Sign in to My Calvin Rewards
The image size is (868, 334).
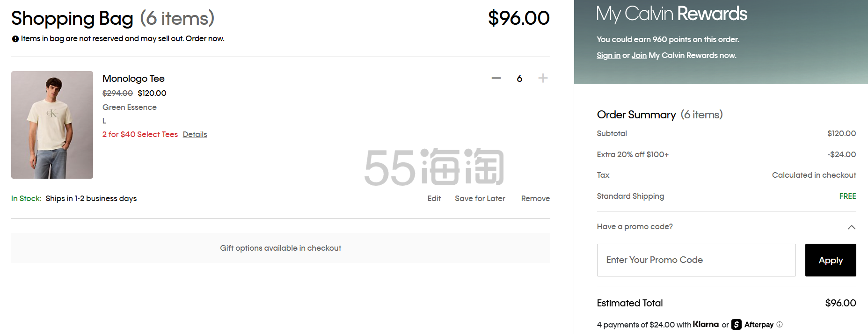coord(608,55)
